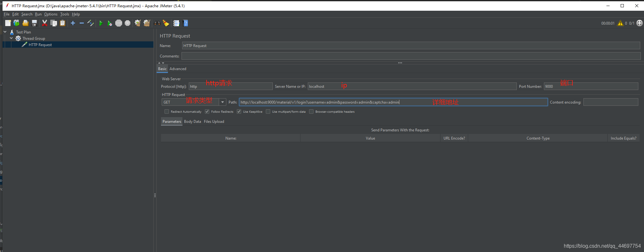The height and width of the screenshot is (252, 644).
Task: Enable Redirect Automatically checkbox
Action: click(x=167, y=111)
